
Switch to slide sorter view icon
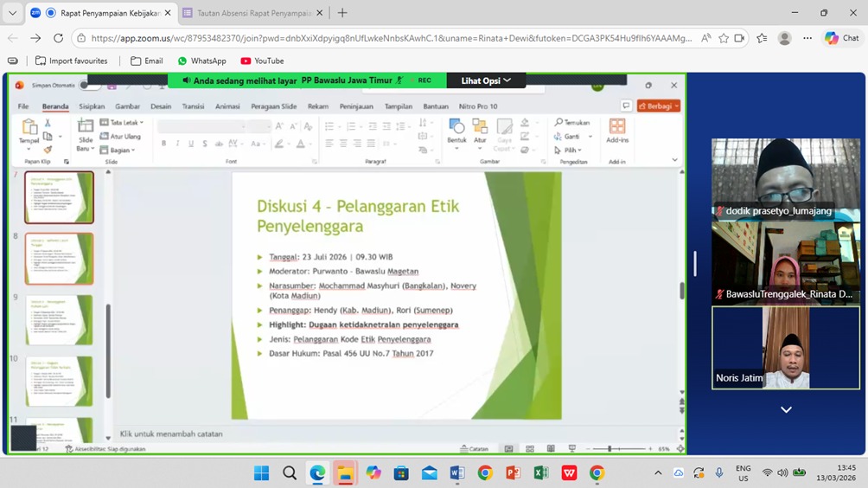(530, 449)
